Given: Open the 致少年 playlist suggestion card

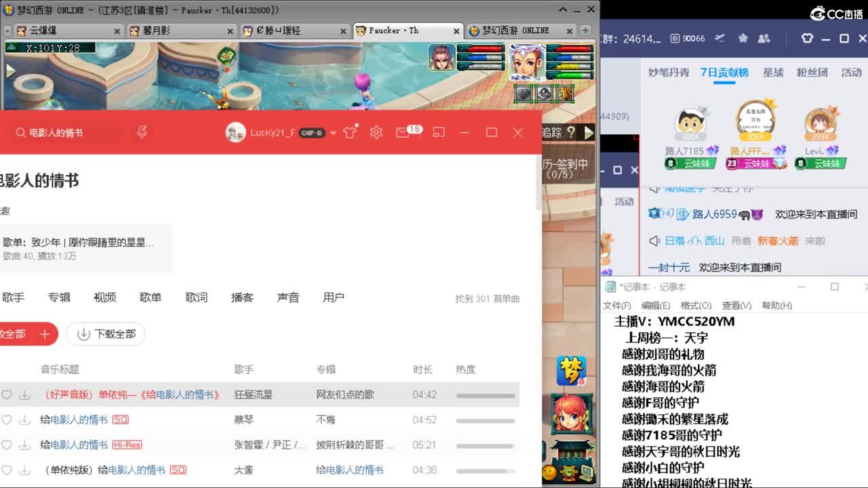Looking at the screenshot, I should tap(85, 248).
